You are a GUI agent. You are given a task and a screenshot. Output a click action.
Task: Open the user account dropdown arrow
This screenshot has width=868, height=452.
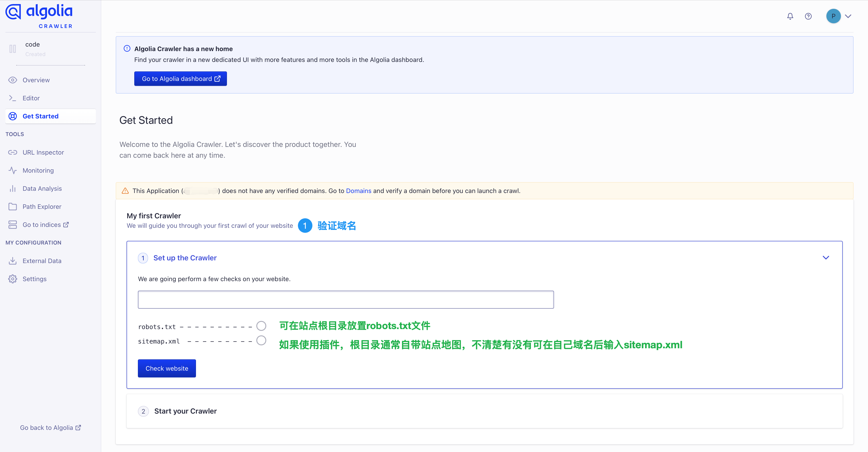coord(848,16)
